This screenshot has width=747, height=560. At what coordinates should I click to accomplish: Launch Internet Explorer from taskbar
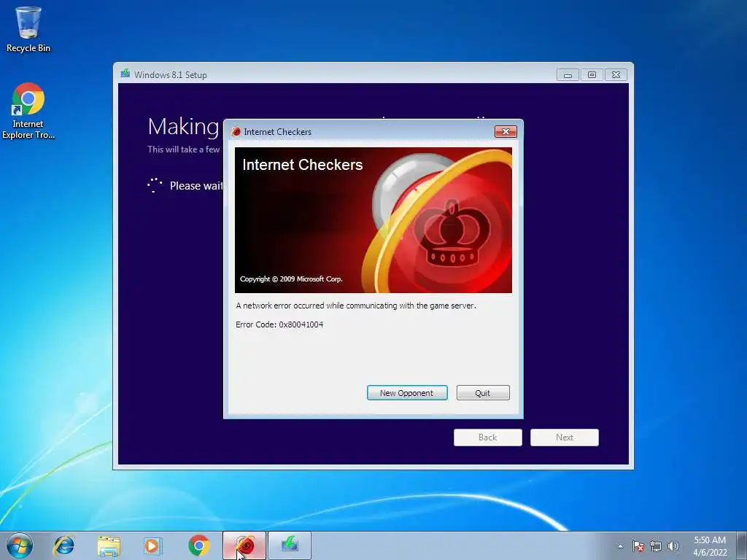[x=64, y=545]
